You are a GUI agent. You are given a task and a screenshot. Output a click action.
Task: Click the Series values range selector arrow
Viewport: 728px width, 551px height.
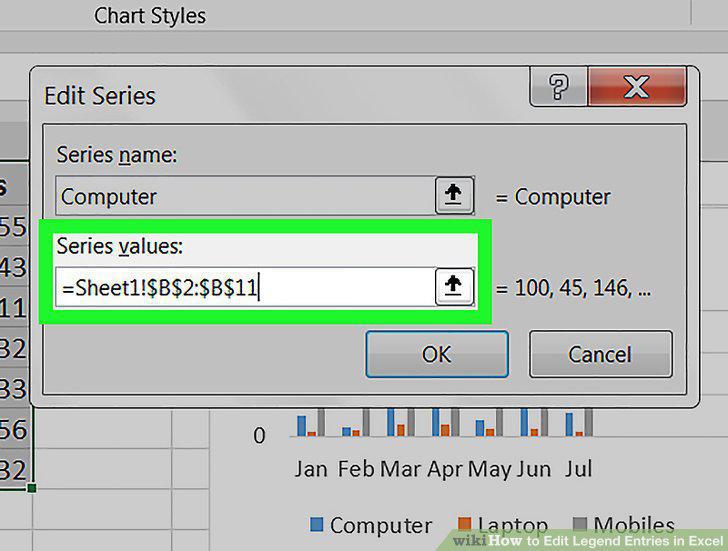click(x=454, y=286)
